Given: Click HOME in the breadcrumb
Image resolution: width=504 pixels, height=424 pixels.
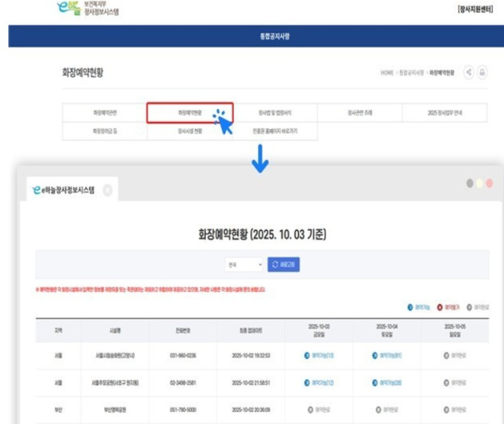Looking at the screenshot, I should [387, 73].
